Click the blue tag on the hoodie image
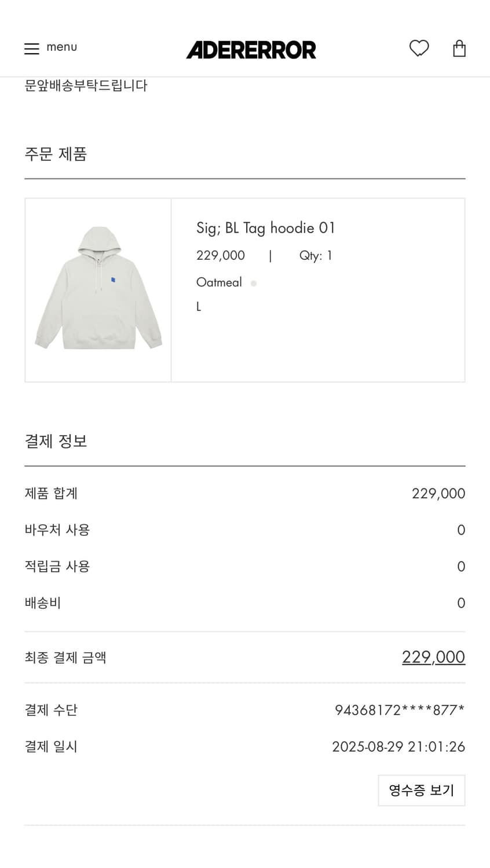The width and height of the screenshot is (490, 868). tap(114, 280)
